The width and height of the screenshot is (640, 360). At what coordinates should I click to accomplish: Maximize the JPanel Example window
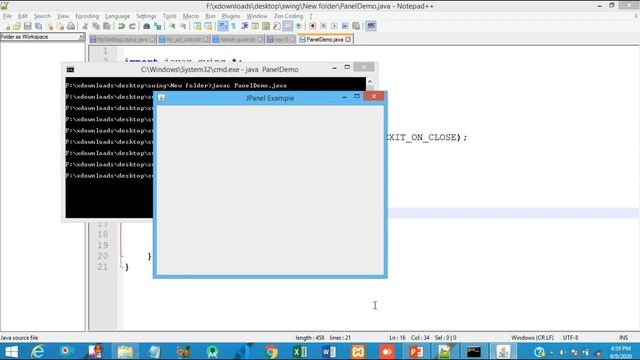click(357, 96)
